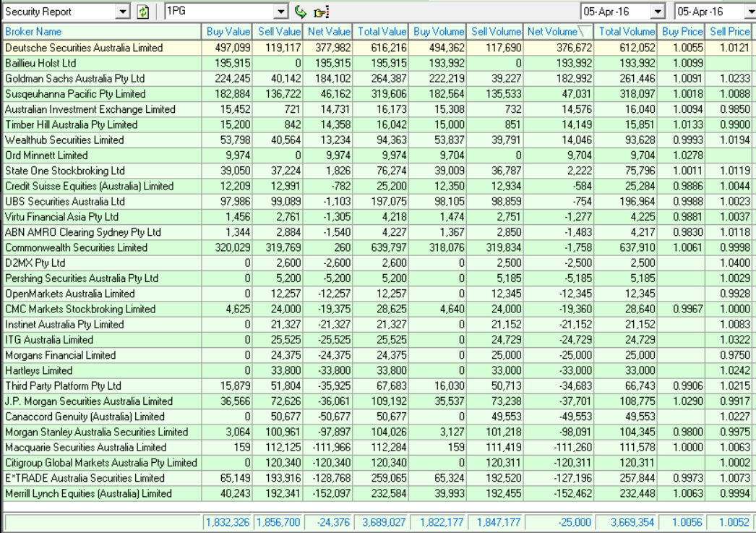The image size is (756, 533).
Task: Select State One Stockbroking Ltd broker
Action: (65, 171)
